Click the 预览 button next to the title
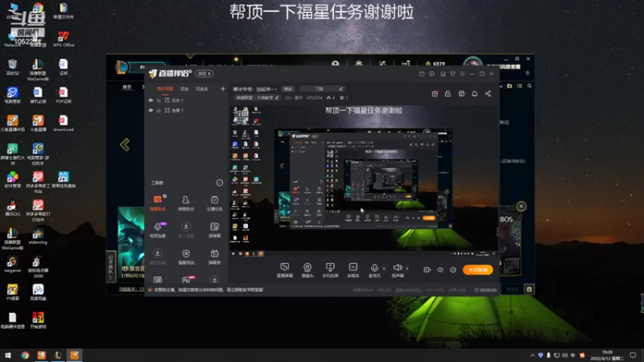Screen dimensions: 644x362 pos(288,88)
